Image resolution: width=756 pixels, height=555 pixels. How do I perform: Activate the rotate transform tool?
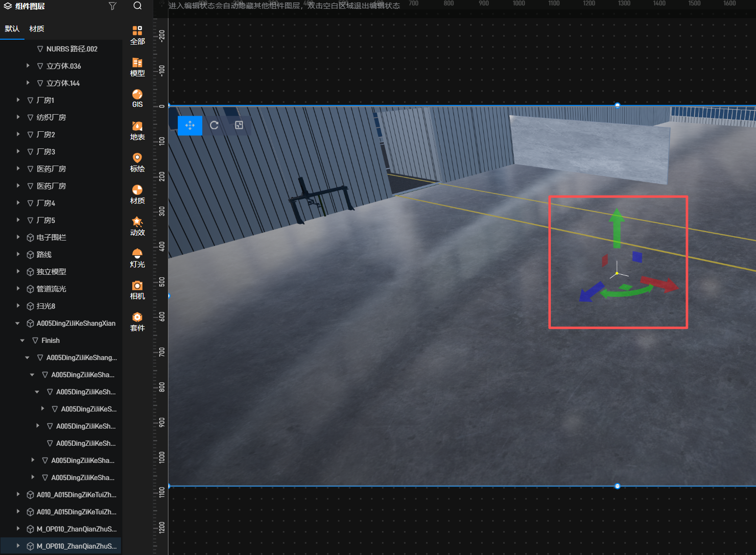tap(214, 125)
